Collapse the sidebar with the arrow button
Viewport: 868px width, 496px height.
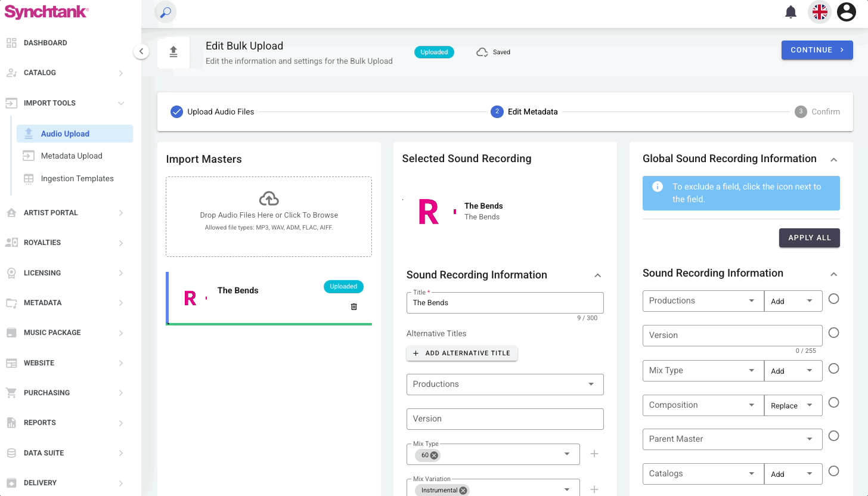pos(141,51)
